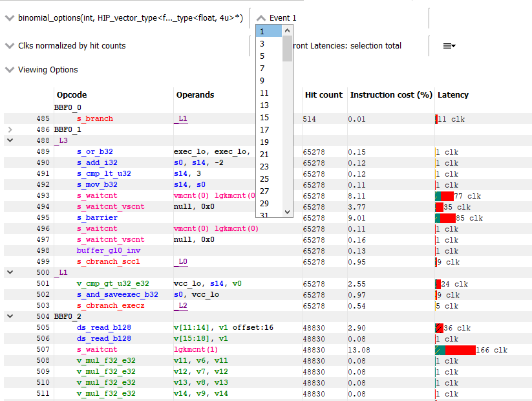Viewport: 532px width, 401px height.
Task: Expand the BBF0_1 block row
Action: (10, 129)
